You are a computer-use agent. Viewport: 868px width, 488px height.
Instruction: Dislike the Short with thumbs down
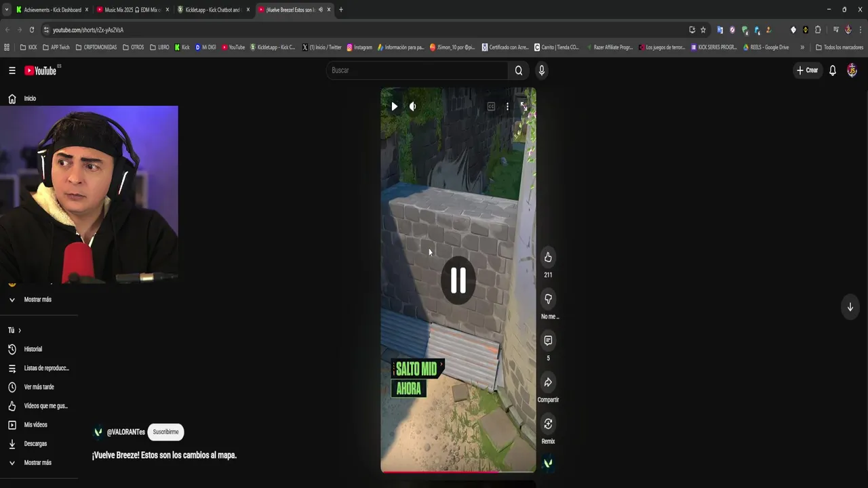click(548, 299)
